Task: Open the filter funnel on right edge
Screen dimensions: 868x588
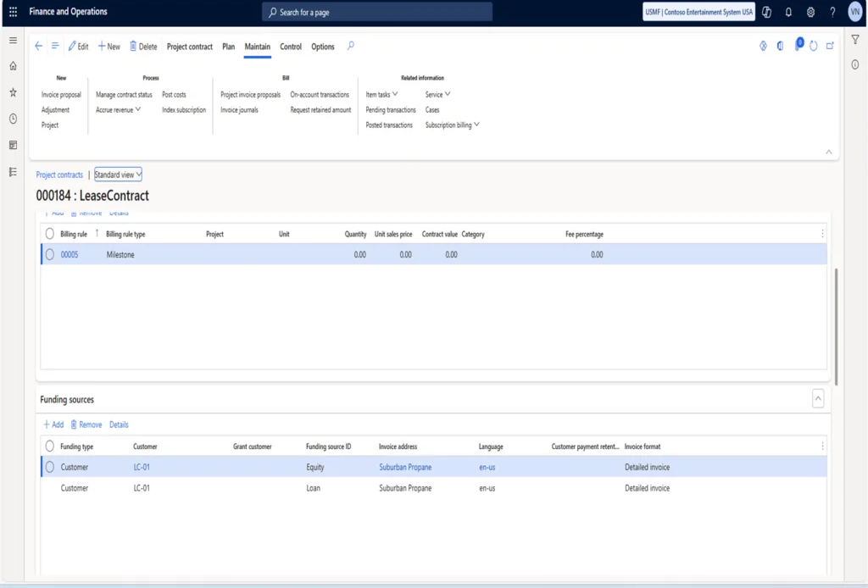Action: [855, 39]
